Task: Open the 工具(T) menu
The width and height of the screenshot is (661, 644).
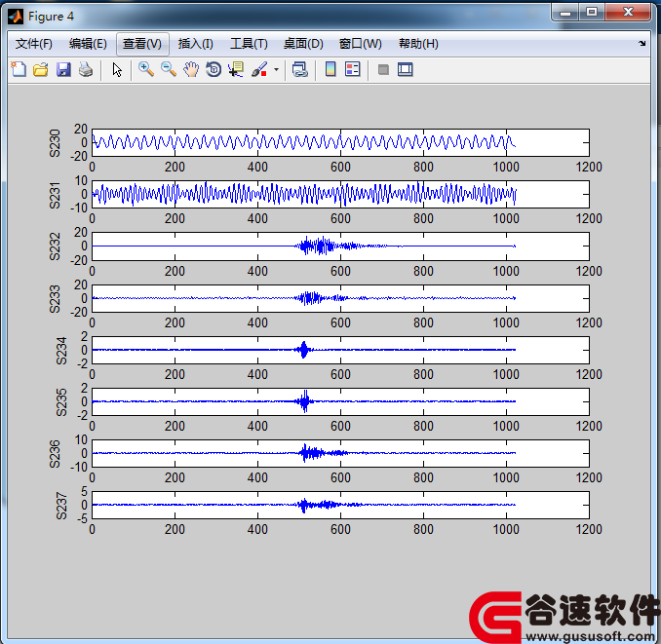Action: [x=249, y=44]
